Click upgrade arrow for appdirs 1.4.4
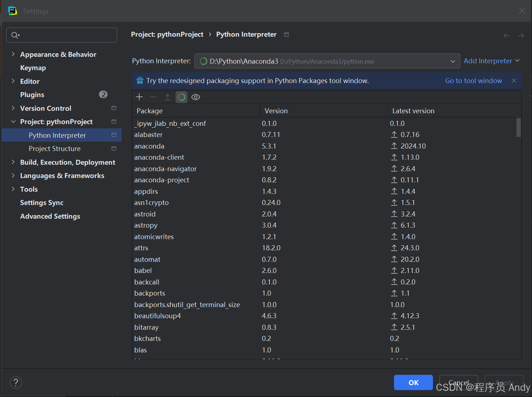532x397 pixels. [394, 191]
